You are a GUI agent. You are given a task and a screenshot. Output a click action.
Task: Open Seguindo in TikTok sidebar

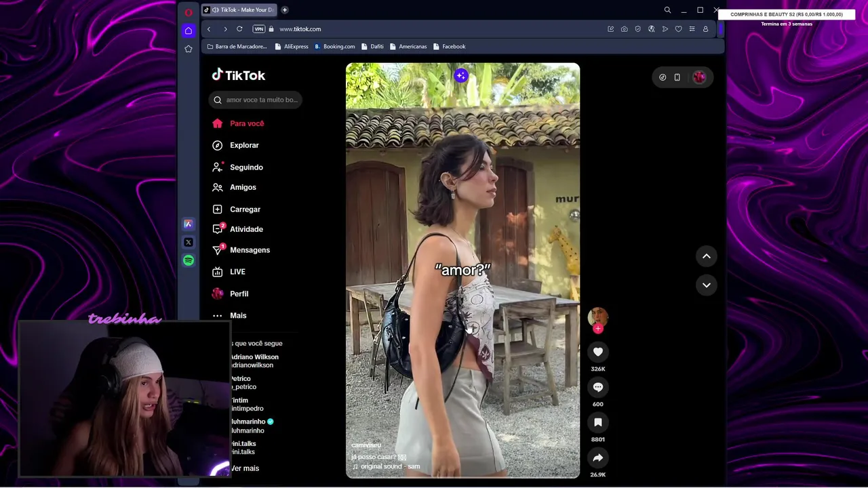pos(246,167)
